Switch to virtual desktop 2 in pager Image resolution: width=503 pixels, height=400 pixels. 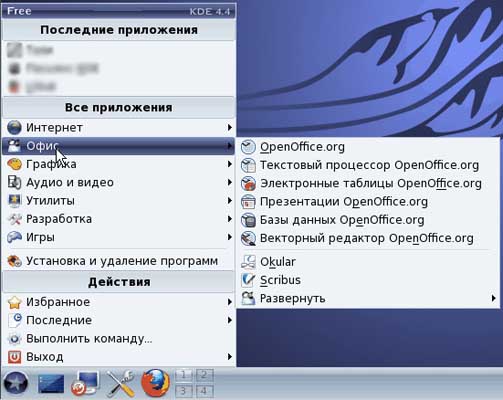point(204,375)
